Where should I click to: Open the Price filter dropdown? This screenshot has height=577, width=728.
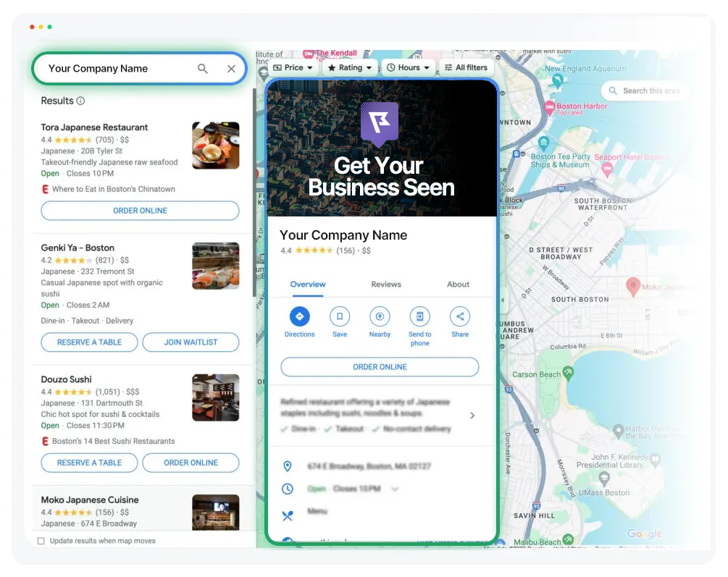pyautogui.click(x=293, y=68)
